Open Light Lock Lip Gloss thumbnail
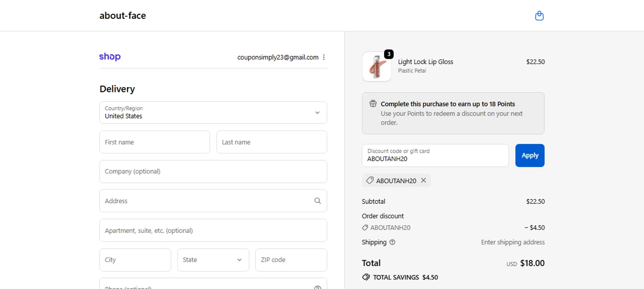 [x=377, y=66]
